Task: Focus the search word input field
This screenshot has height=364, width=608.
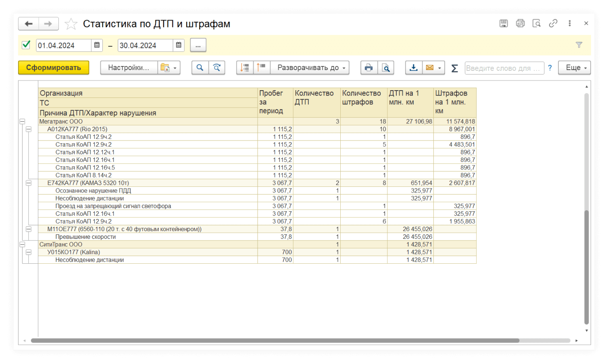Action: point(504,68)
